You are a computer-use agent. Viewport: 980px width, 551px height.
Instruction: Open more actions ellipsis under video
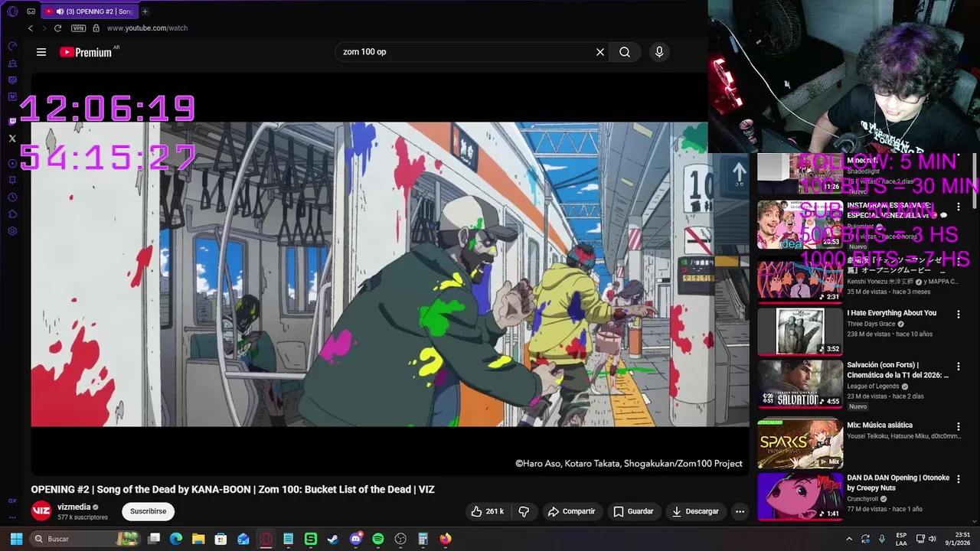click(740, 511)
